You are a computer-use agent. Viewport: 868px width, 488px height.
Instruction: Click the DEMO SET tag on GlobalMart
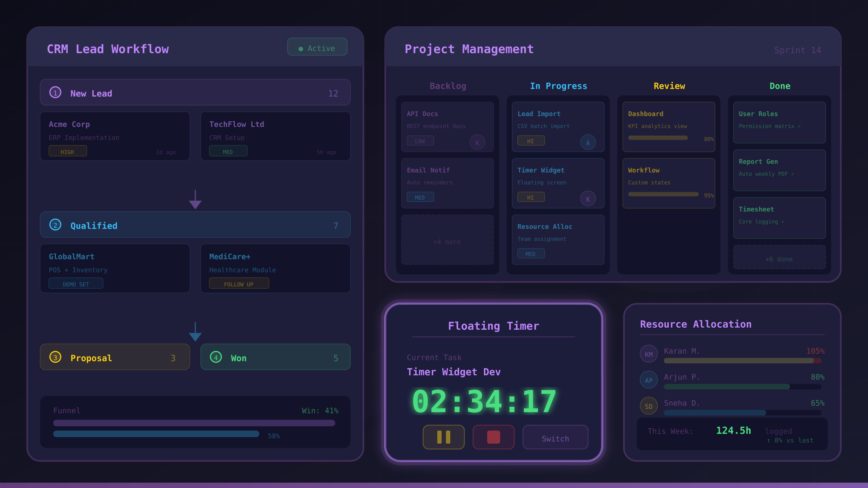pyautogui.click(x=76, y=283)
